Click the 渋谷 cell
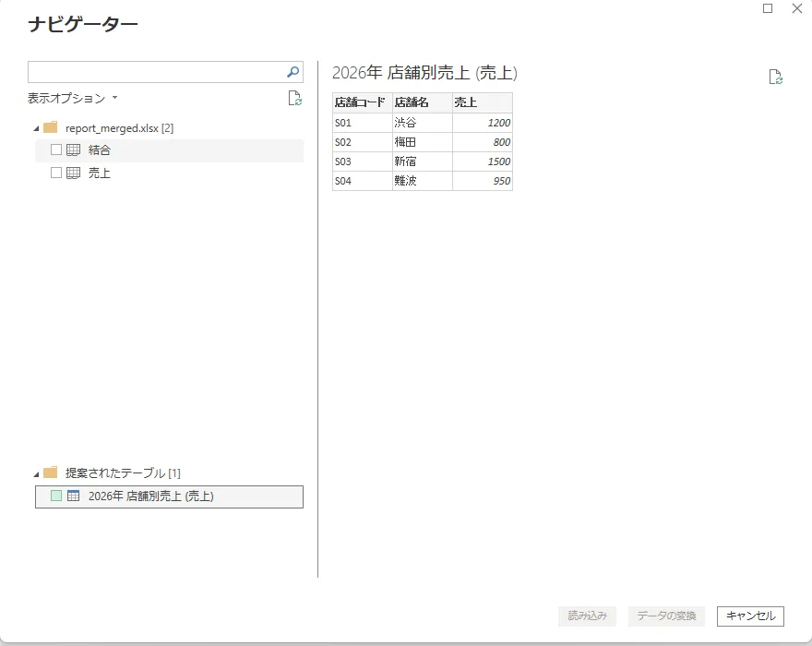 [423, 123]
